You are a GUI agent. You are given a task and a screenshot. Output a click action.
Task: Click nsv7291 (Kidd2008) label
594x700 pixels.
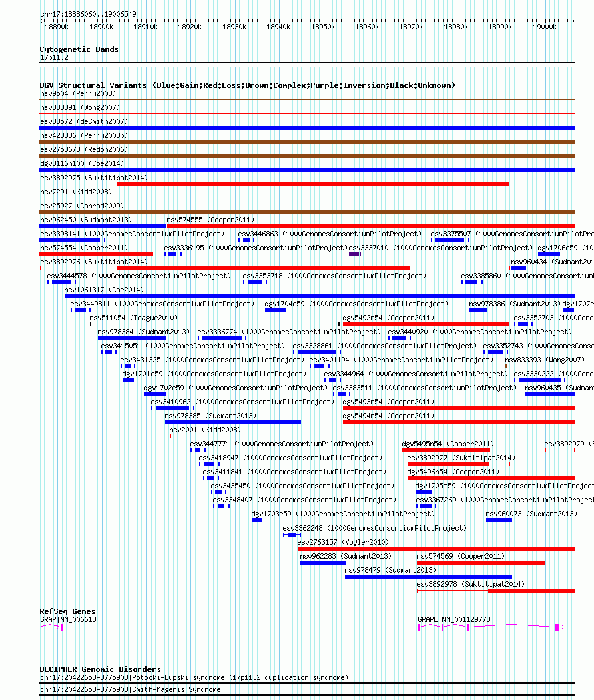tap(76, 192)
